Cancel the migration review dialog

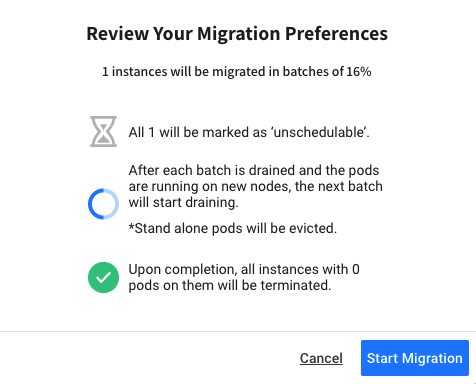[x=321, y=358]
